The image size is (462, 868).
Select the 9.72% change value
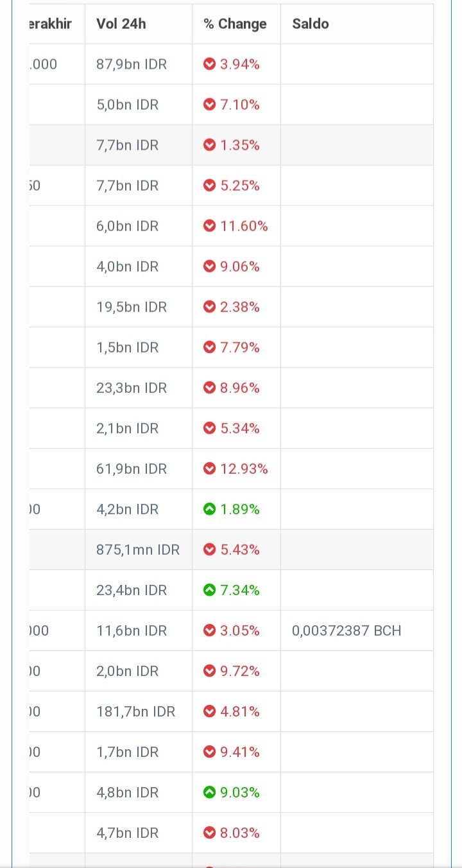pos(240,671)
